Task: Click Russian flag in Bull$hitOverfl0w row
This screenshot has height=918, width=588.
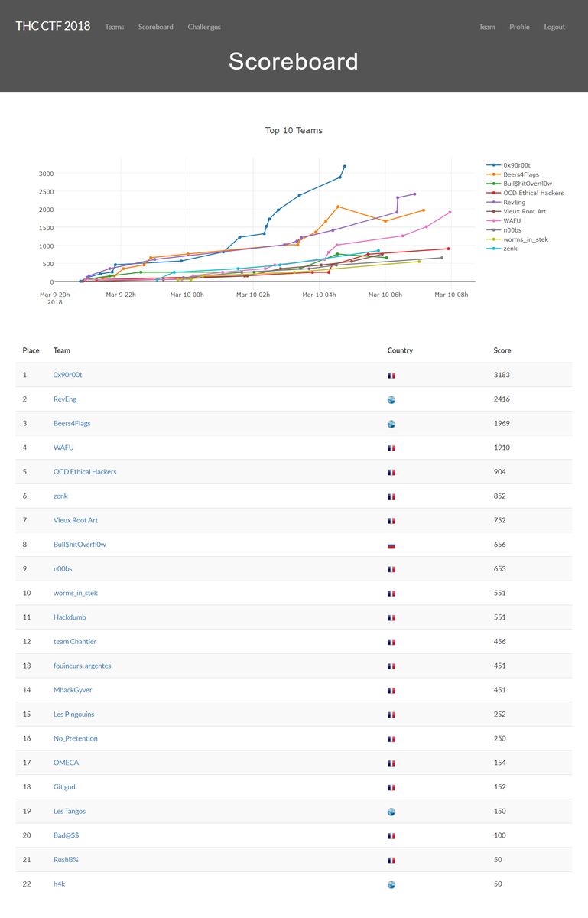Action: (x=391, y=545)
